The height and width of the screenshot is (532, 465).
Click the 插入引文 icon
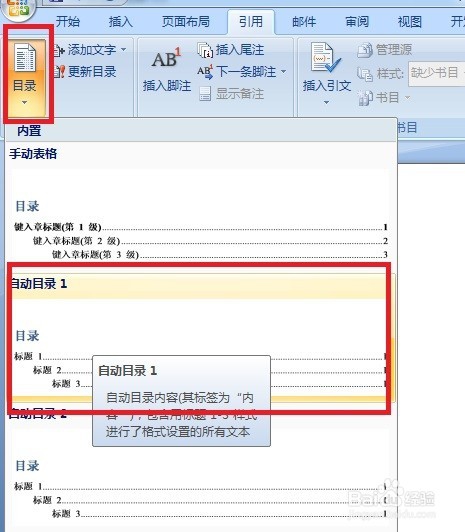(326, 58)
